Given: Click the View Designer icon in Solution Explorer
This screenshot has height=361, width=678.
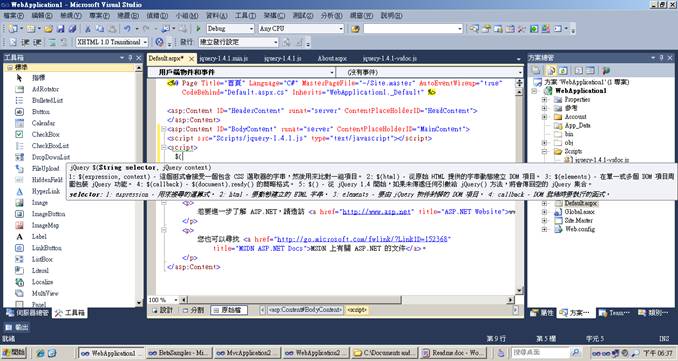Looking at the screenshot, I should click(x=590, y=70).
